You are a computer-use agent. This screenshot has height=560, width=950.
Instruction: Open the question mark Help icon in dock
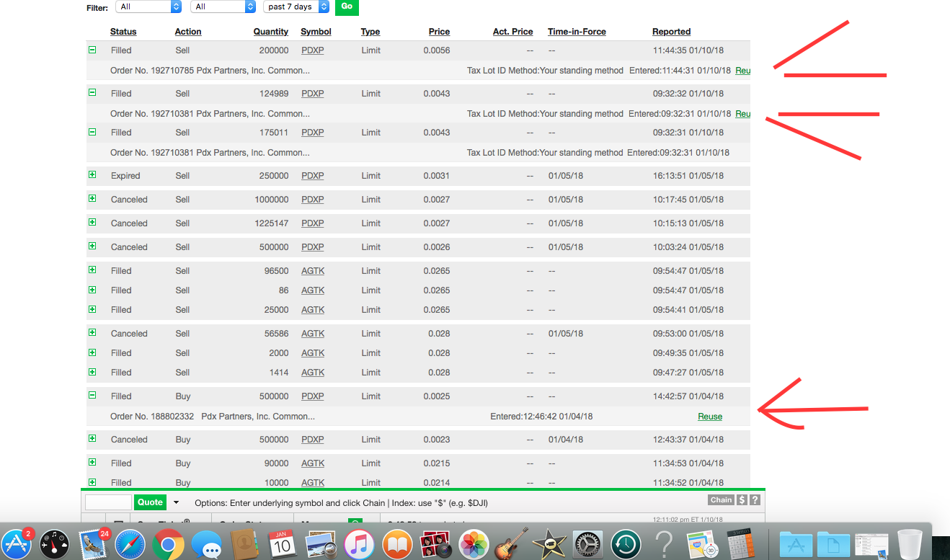point(664,544)
